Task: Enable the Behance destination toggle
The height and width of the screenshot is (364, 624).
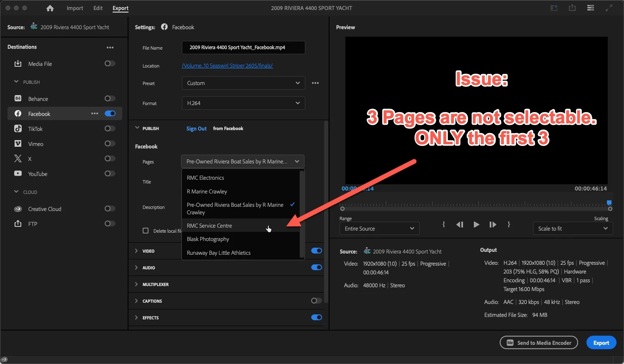Action: [x=110, y=98]
